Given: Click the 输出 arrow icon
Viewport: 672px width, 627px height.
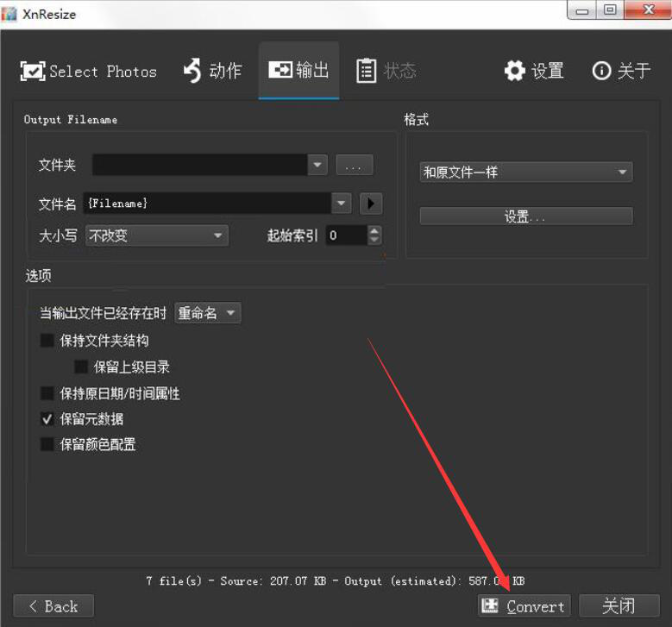Looking at the screenshot, I should click(280, 70).
